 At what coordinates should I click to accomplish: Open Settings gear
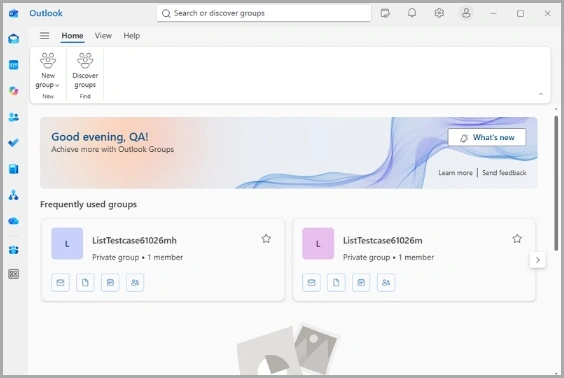[x=439, y=13]
